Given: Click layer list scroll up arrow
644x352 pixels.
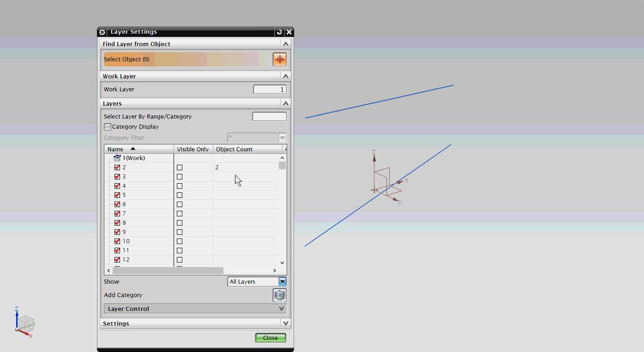Looking at the screenshot, I should pos(282,158).
